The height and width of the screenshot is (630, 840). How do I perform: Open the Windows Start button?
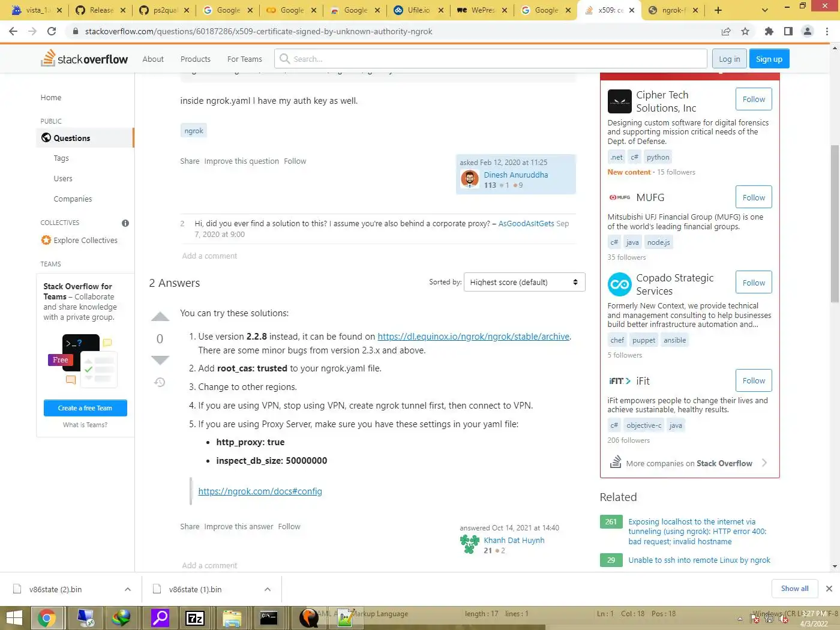point(13,618)
